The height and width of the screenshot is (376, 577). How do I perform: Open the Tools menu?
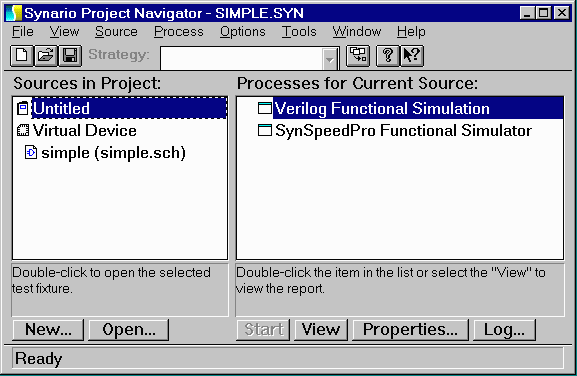coord(299,32)
